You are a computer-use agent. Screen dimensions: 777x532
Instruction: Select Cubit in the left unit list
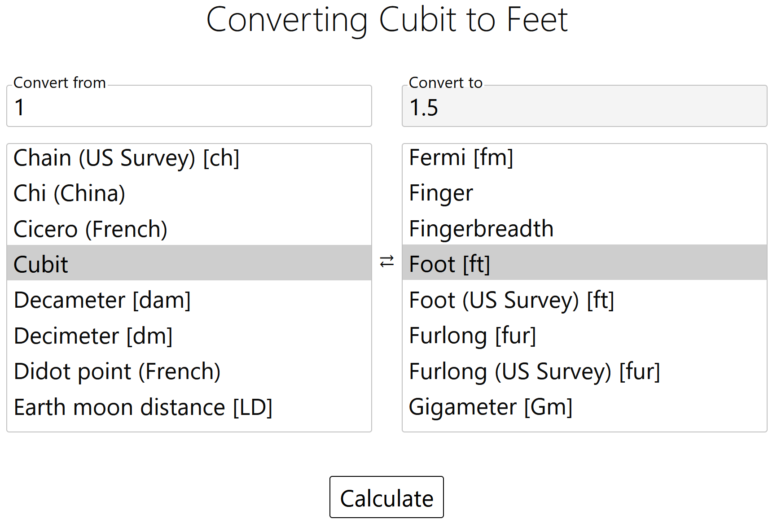(189, 264)
